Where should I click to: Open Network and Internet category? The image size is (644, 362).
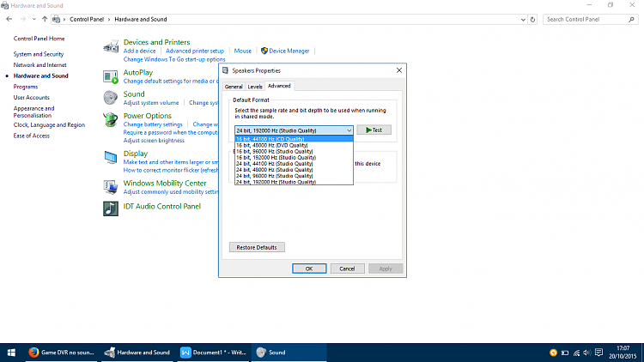[39, 65]
